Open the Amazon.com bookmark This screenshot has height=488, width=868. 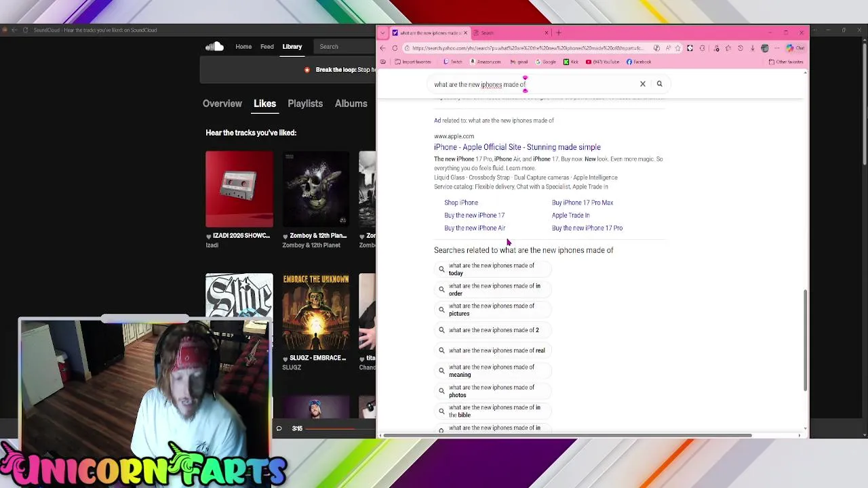[x=485, y=62]
